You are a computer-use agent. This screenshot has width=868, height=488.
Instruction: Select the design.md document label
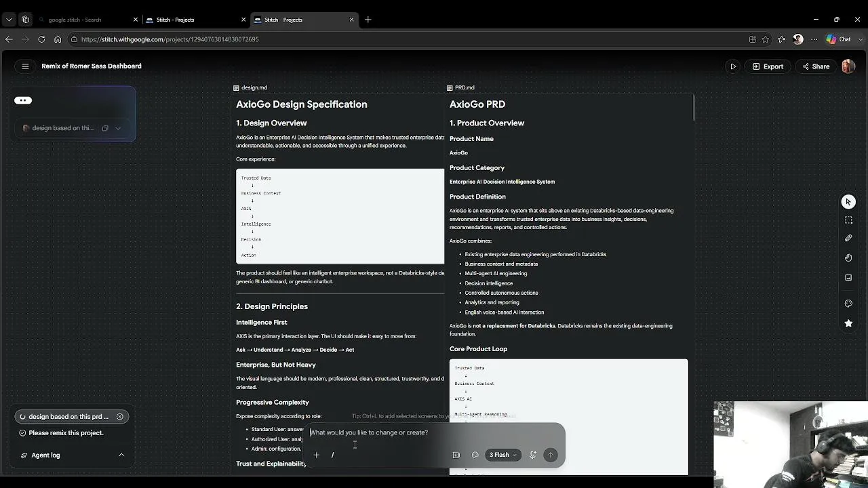coord(250,87)
